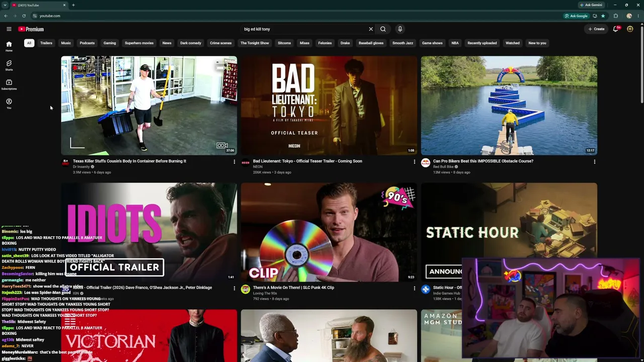Open the Chrome profile avatar

pyautogui.click(x=629, y=16)
